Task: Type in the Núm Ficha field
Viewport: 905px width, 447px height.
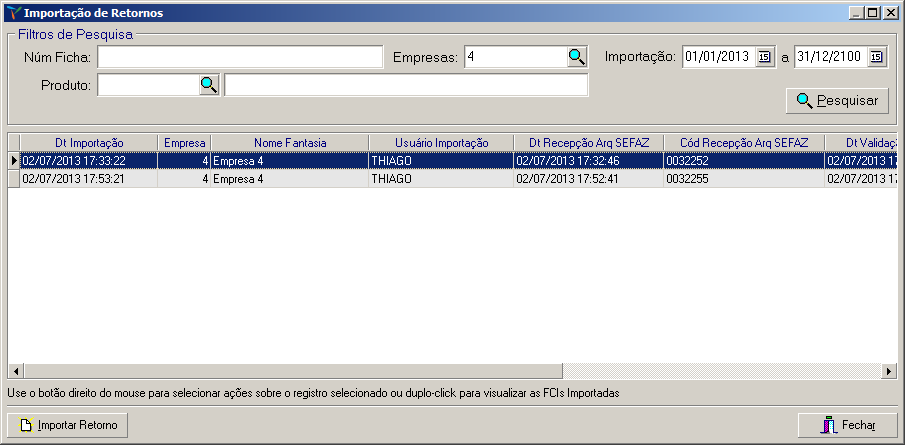Action: tap(240, 57)
